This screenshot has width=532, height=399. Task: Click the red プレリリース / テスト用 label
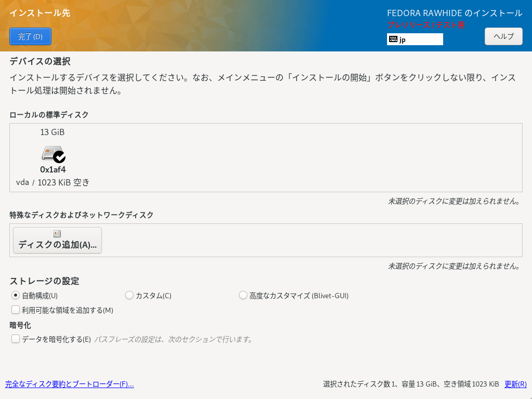pos(426,25)
